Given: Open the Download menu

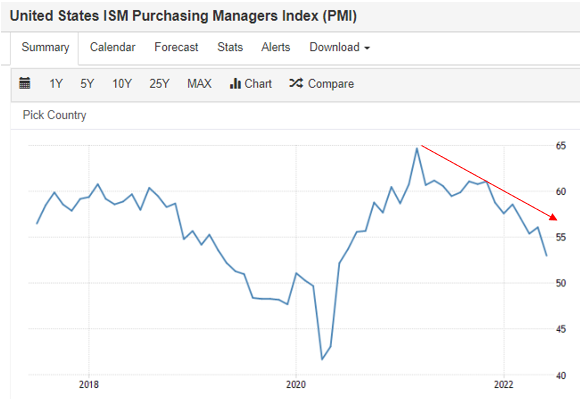Looking at the screenshot, I should [340, 47].
